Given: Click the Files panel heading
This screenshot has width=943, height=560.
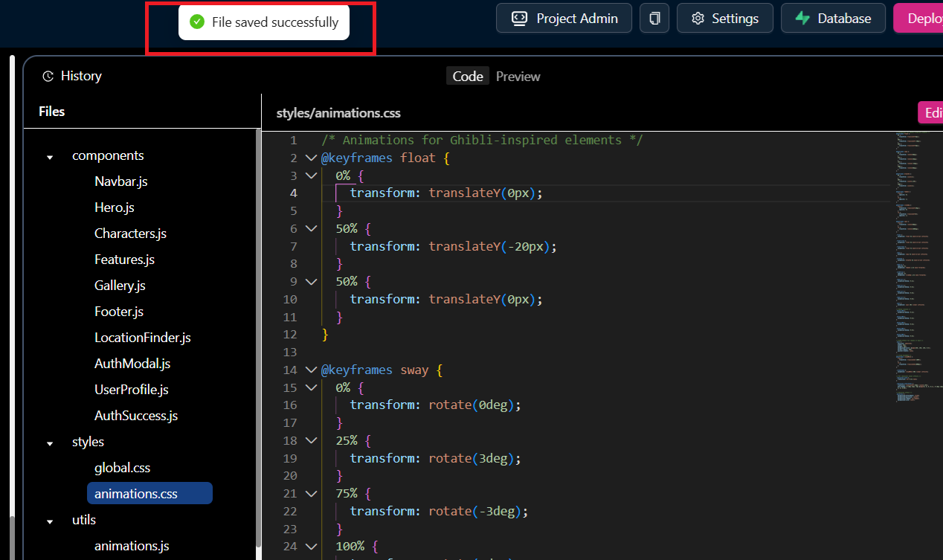Looking at the screenshot, I should [52, 112].
